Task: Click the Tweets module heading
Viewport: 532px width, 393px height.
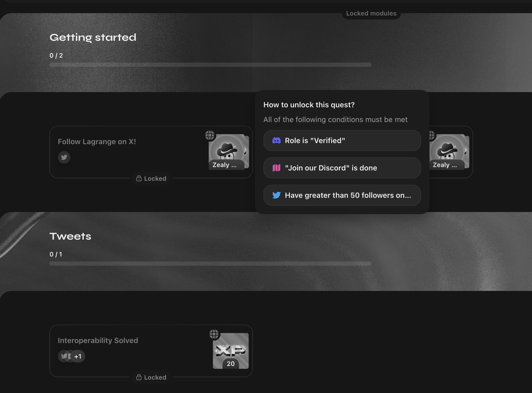Action: pos(70,236)
